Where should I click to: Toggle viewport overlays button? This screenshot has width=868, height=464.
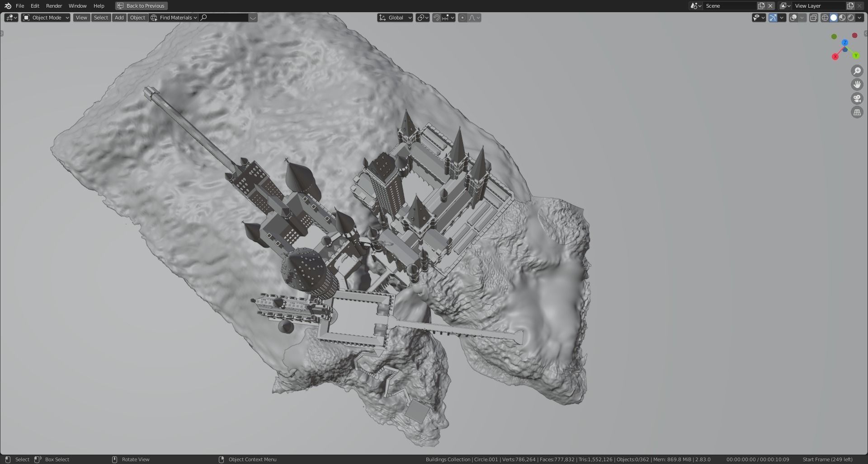click(x=793, y=18)
